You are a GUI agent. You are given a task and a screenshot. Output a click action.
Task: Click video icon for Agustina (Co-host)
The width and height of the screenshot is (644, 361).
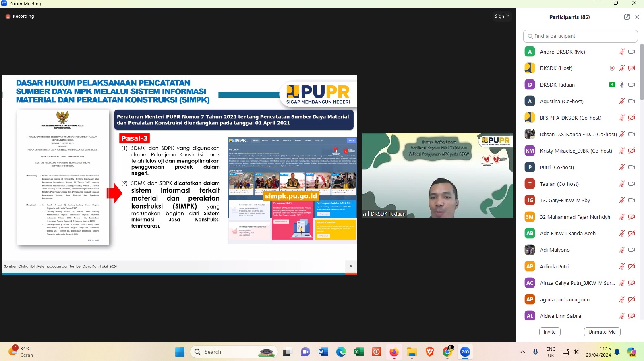(632, 101)
